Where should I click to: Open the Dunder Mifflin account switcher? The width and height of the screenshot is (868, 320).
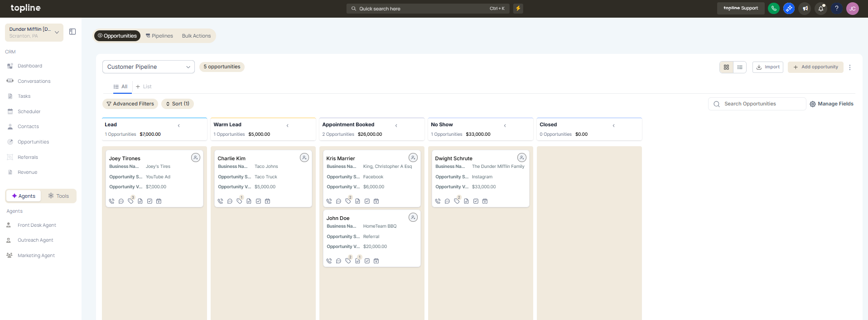point(34,32)
